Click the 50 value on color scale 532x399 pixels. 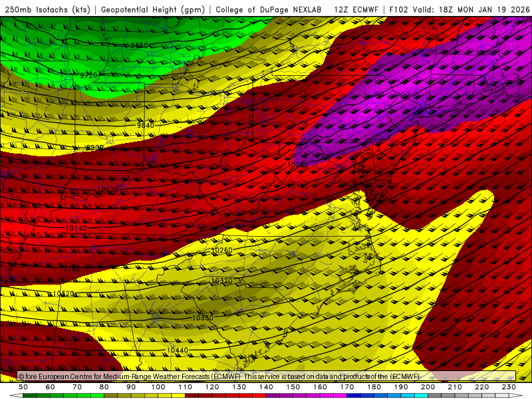(x=23, y=387)
